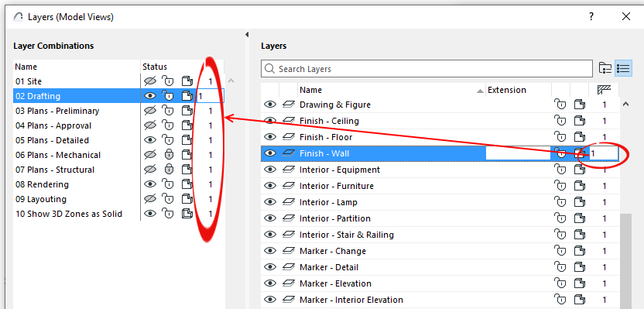Switch layers view to folder hierarchy icon
Viewport: 644px width, 309px height.
point(605,68)
